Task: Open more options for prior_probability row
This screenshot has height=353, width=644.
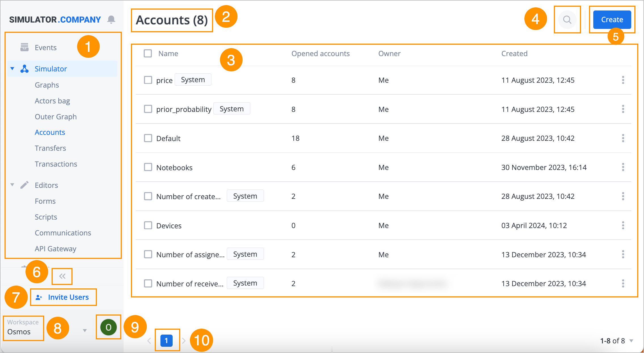Action: [623, 109]
